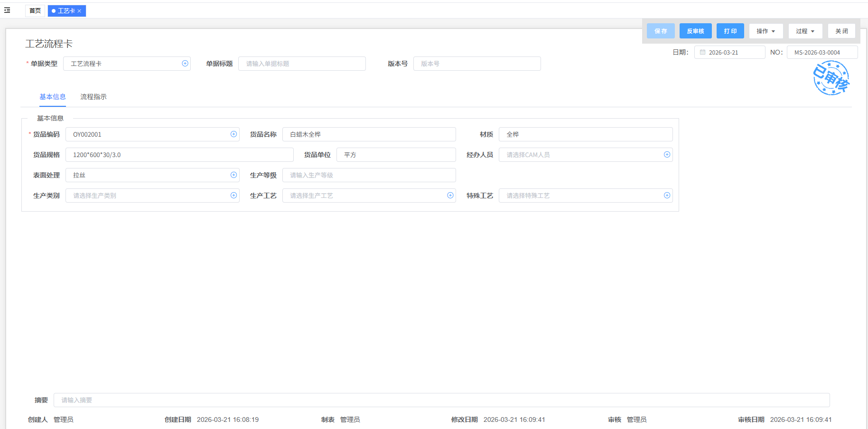Click the calendar icon in date field
The width and height of the screenshot is (868, 429).
pos(702,52)
